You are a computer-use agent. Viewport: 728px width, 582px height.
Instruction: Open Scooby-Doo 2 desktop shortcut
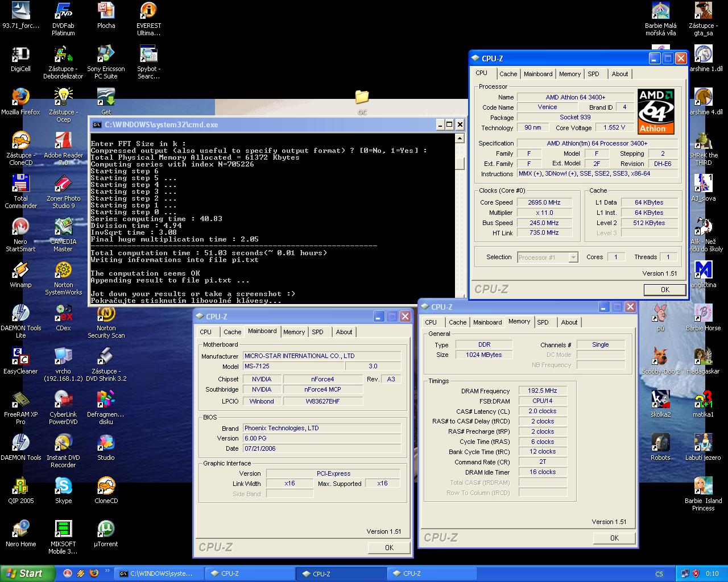[660, 361]
